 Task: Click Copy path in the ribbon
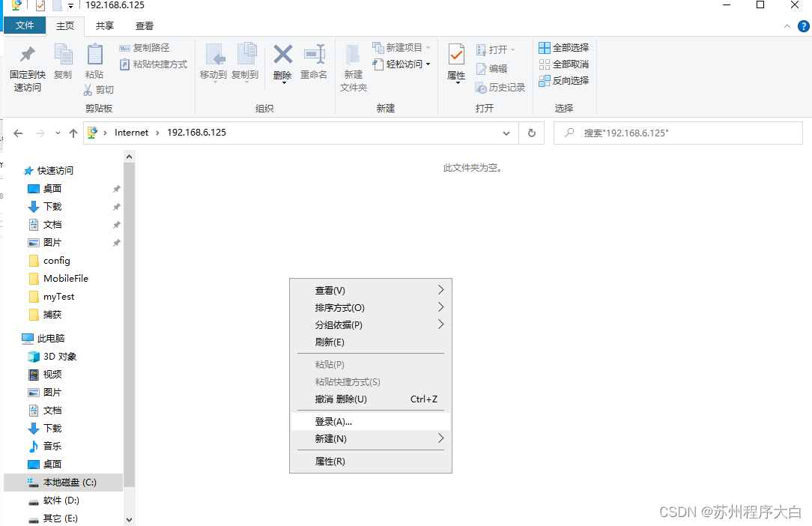click(145, 48)
